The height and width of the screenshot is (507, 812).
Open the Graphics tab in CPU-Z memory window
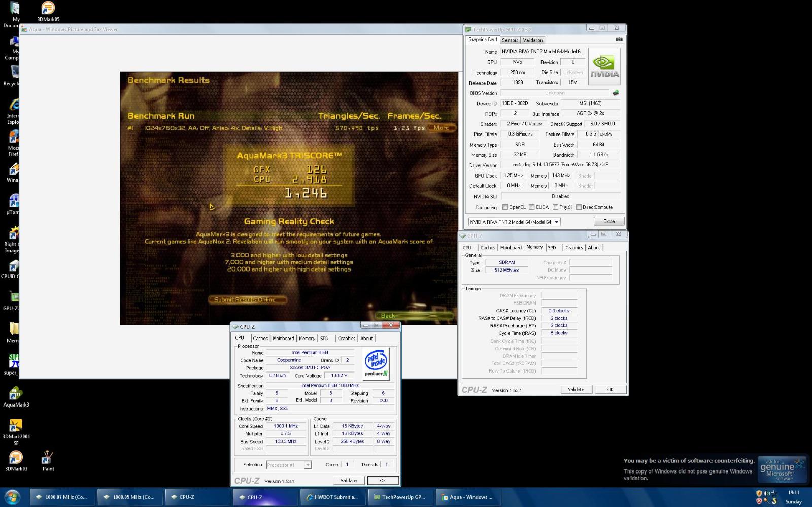[x=574, y=248]
